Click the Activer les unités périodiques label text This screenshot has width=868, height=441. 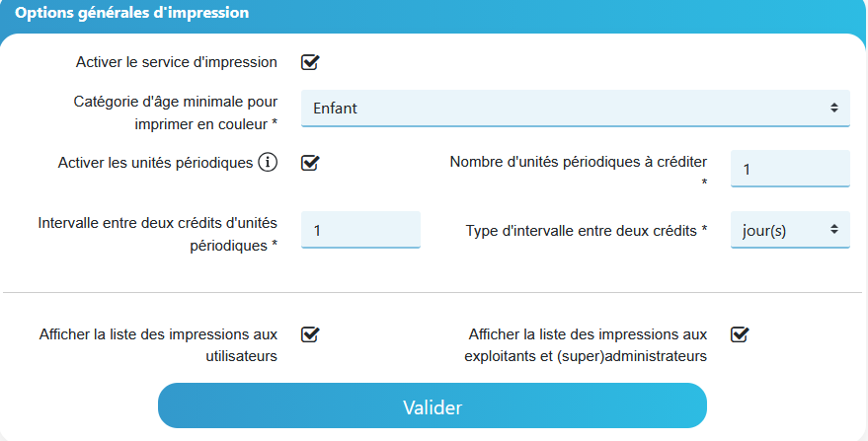(x=156, y=163)
